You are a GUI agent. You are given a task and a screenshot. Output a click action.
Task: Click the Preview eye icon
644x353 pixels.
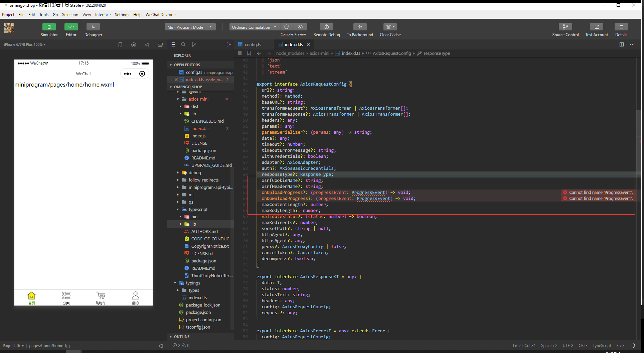point(300,27)
